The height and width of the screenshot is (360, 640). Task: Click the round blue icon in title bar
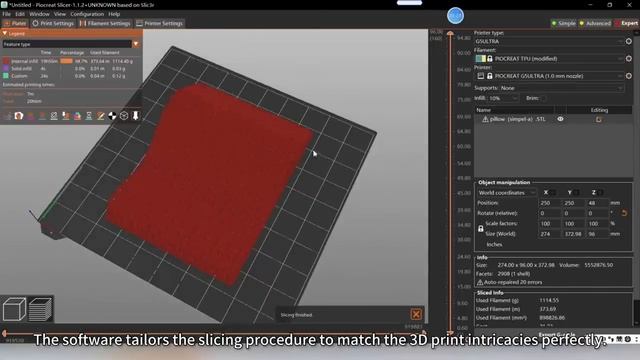pos(455,16)
